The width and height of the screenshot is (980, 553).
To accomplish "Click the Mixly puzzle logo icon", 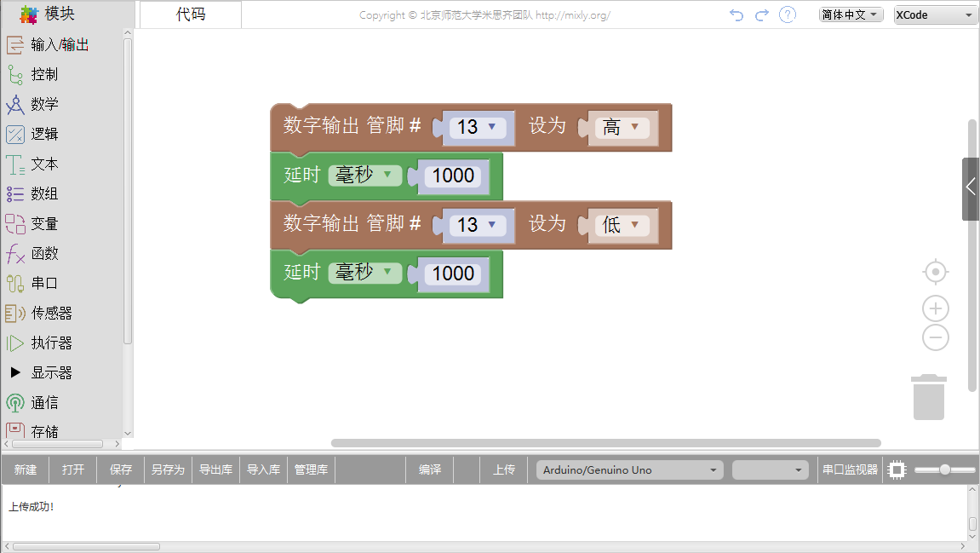I will click(29, 14).
